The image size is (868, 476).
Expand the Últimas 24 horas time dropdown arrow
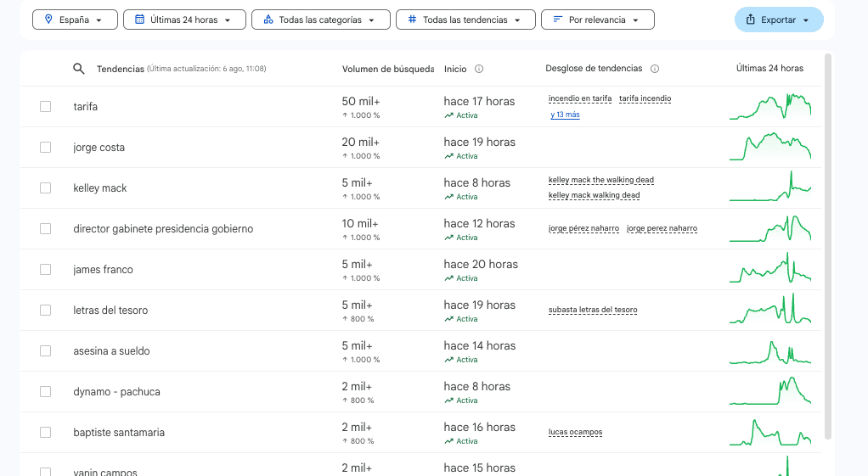(x=228, y=20)
